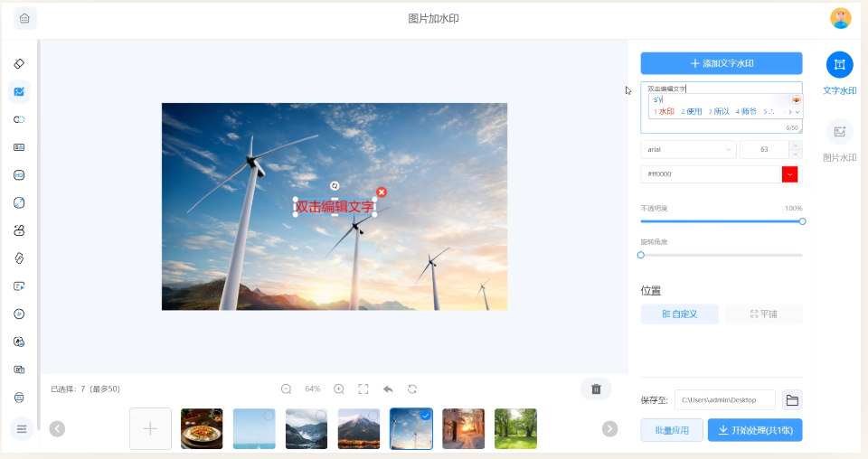The height and width of the screenshot is (459, 868).
Task: Click the #ff0000 hex color field
Action: [x=711, y=174]
